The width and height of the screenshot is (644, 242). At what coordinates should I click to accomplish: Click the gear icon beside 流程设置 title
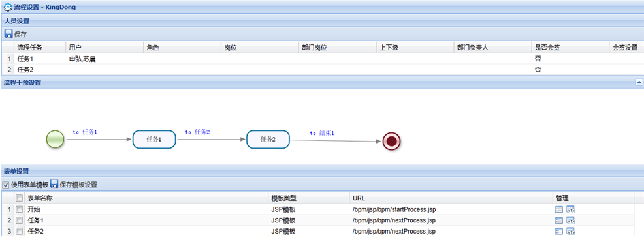[x=7, y=7]
